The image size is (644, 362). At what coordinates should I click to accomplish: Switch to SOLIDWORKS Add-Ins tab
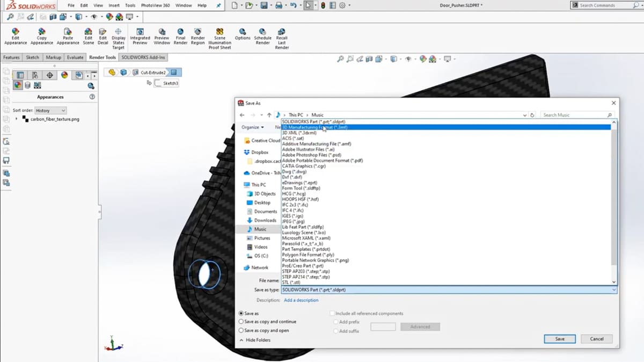tap(143, 57)
